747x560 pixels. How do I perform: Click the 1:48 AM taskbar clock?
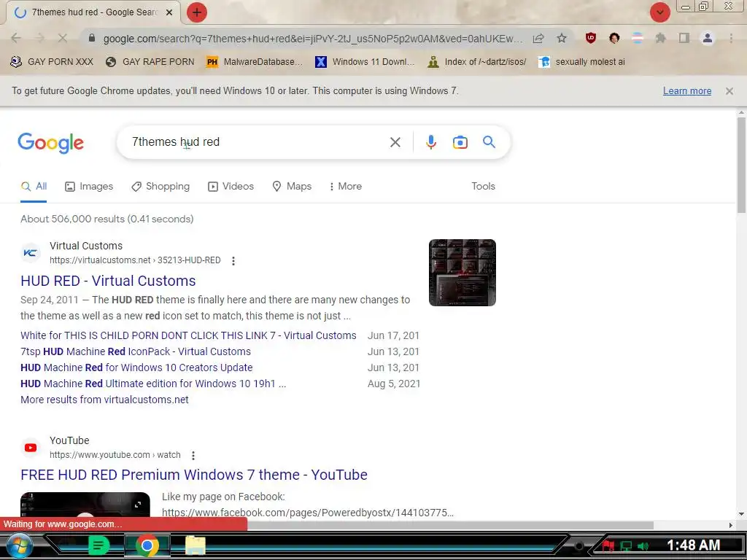[693, 545]
